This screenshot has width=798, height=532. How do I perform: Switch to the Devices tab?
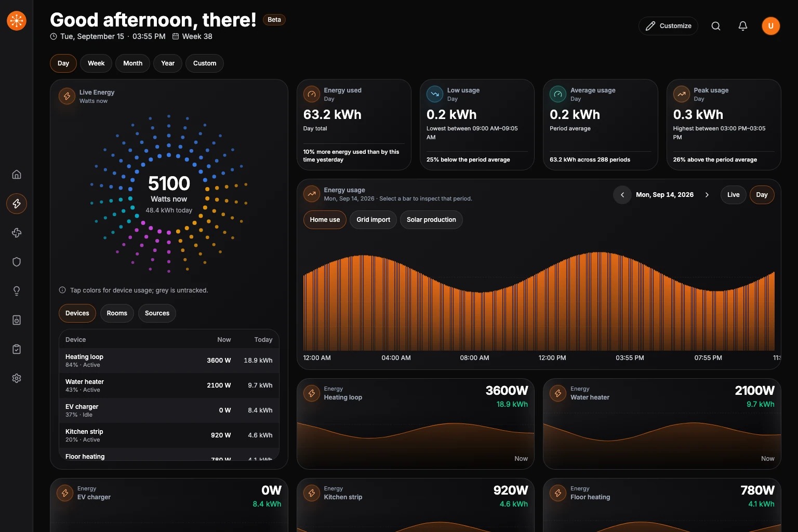coord(77,313)
